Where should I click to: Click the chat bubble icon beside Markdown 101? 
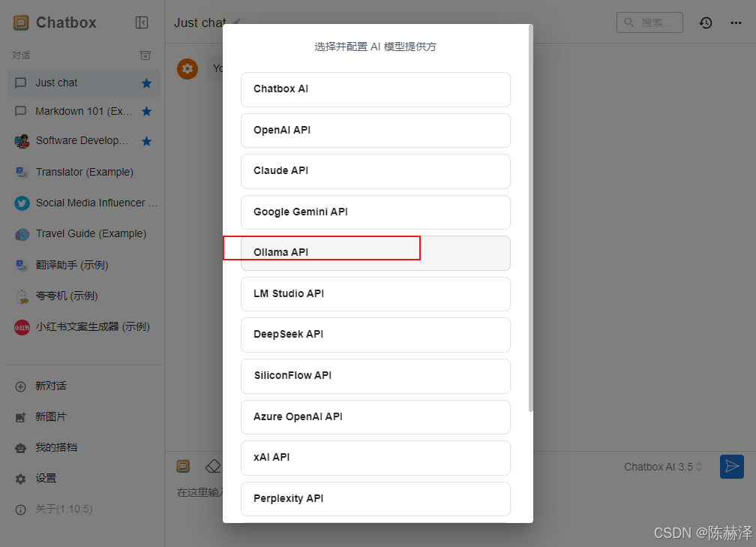[21, 111]
